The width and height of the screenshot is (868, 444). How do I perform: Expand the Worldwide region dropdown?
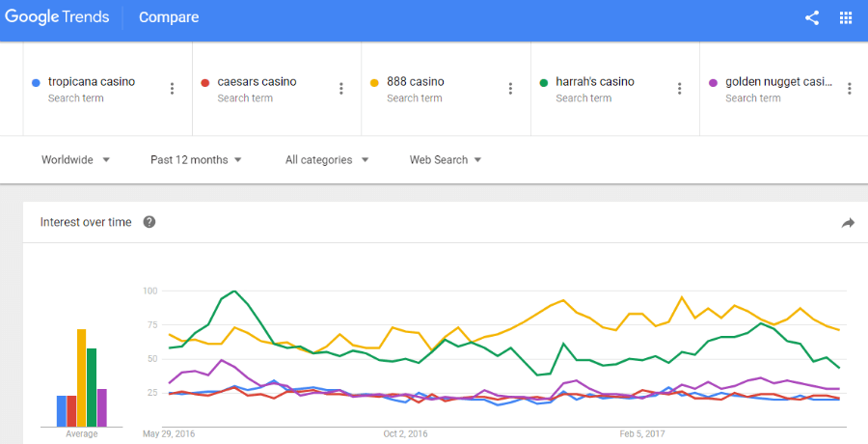click(76, 159)
